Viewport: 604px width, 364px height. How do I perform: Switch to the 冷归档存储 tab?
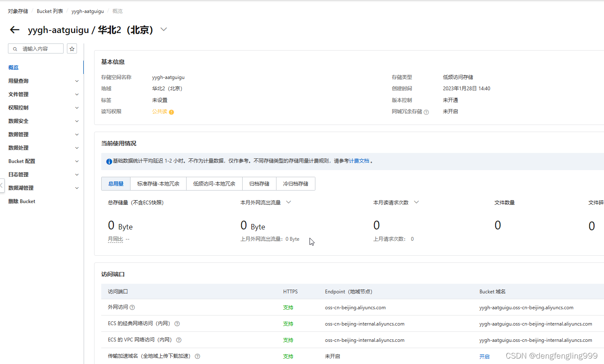[x=296, y=184]
